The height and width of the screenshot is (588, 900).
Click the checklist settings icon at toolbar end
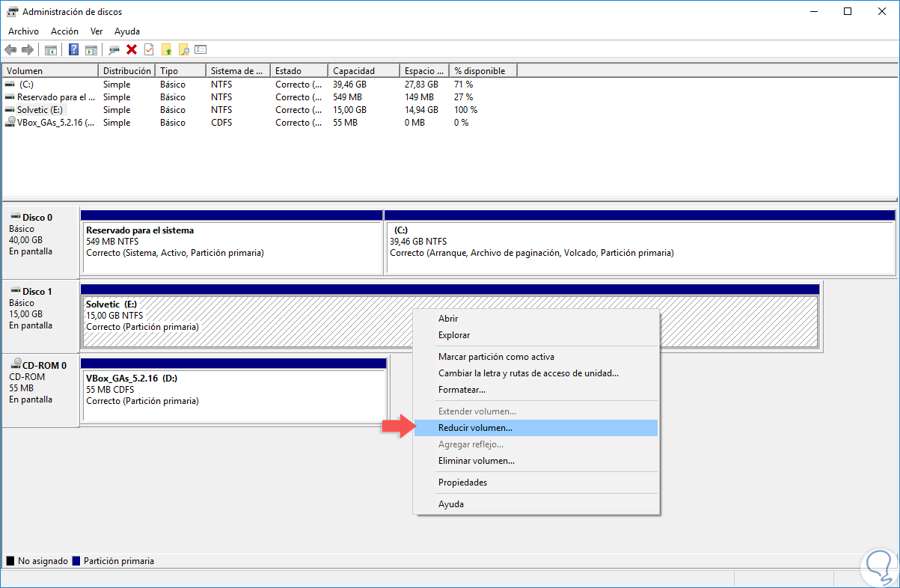(200, 49)
